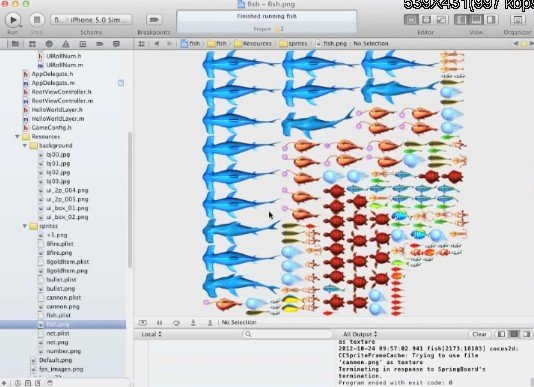The image size is (534, 387).
Task: Toggle the right utilities pane view button
Action: [491, 20]
